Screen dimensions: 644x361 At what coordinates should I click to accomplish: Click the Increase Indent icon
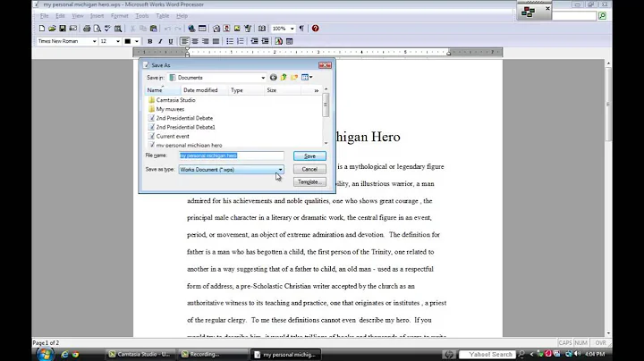coord(265,41)
